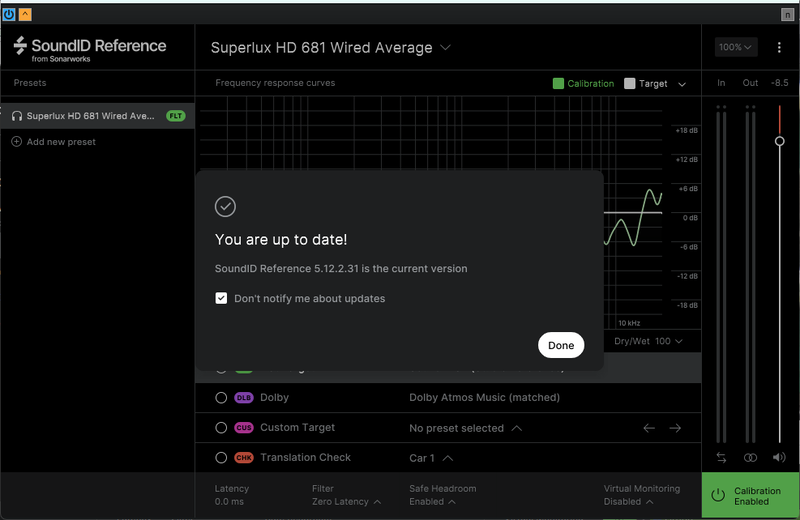This screenshot has width=800, height=520.
Task: Go to next custom target preset arrow
Action: 675,428
